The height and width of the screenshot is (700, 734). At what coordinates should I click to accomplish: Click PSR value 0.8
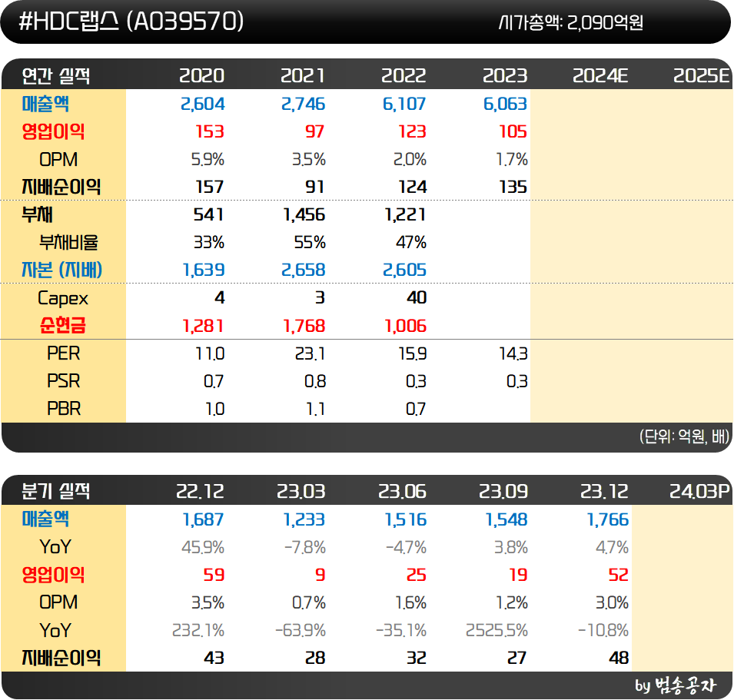pyautogui.click(x=315, y=381)
